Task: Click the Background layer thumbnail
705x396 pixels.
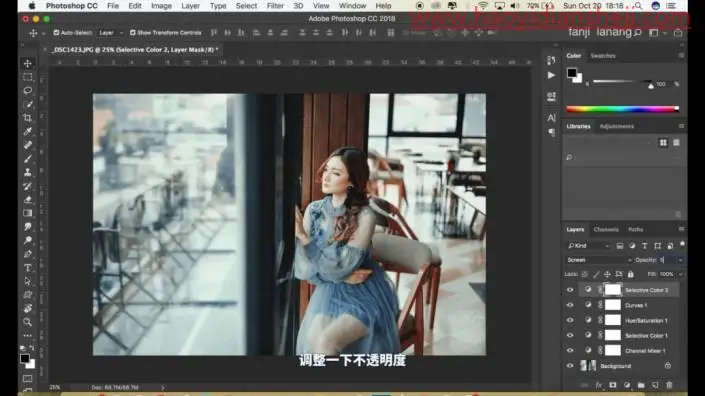Action: tap(589, 366)
